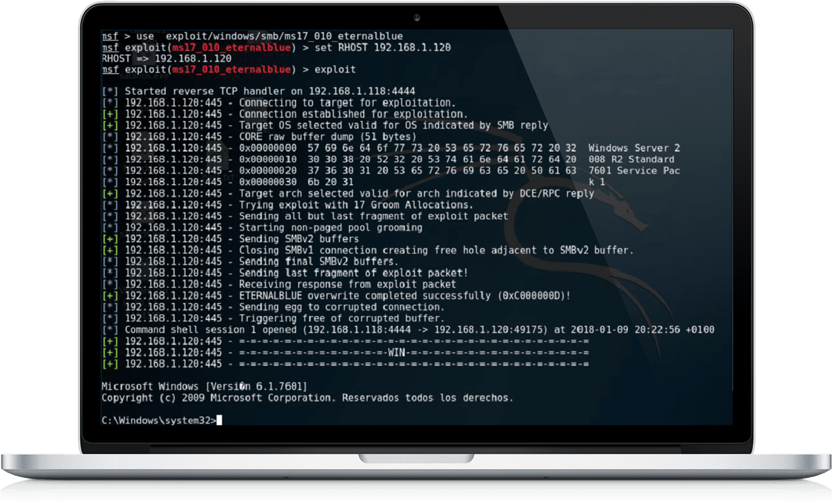Select 'Connecting to target for exploitation' line
The height and width of the screenshot is (504, 832).
[x=278, y=103]
